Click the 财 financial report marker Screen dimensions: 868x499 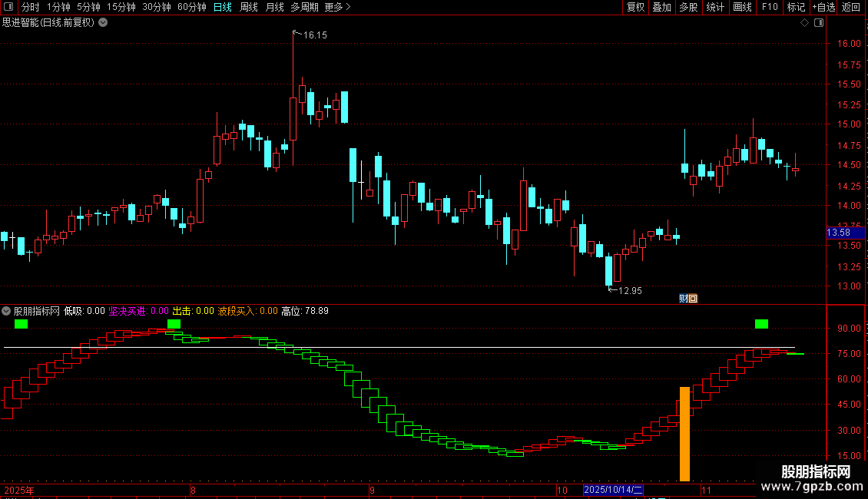click(x=684, y=299)
